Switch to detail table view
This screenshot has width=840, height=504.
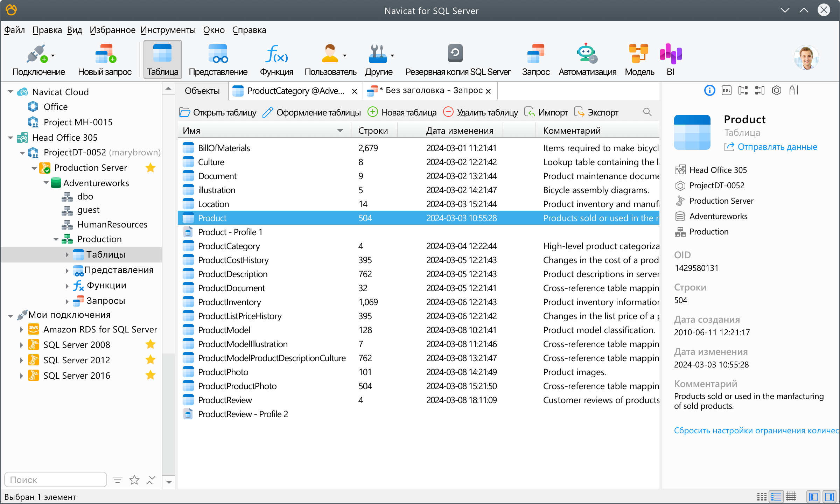[x=791, y=497]
